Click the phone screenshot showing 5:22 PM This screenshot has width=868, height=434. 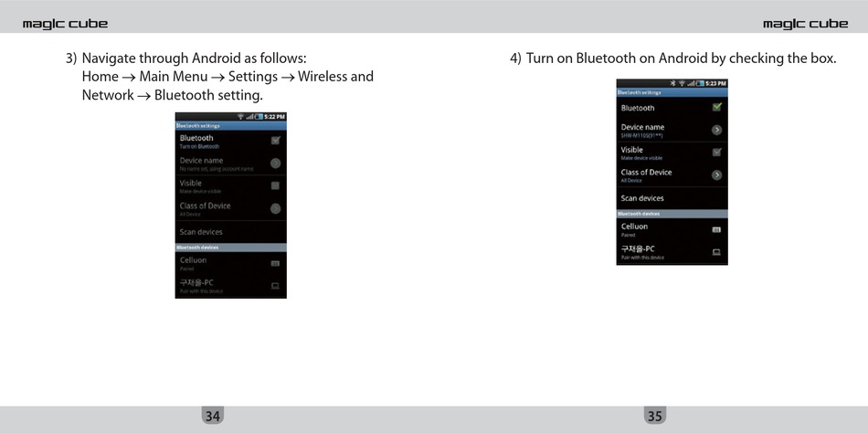[x=231, y=206]
